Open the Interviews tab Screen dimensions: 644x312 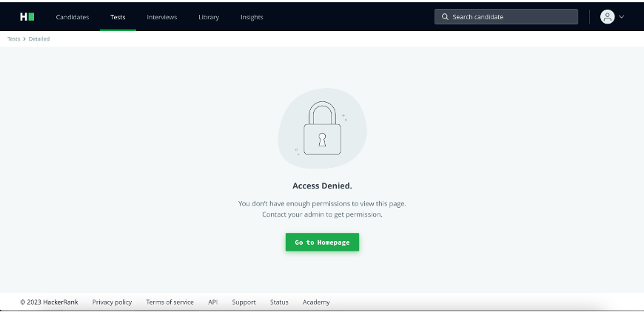coord(162,17)
